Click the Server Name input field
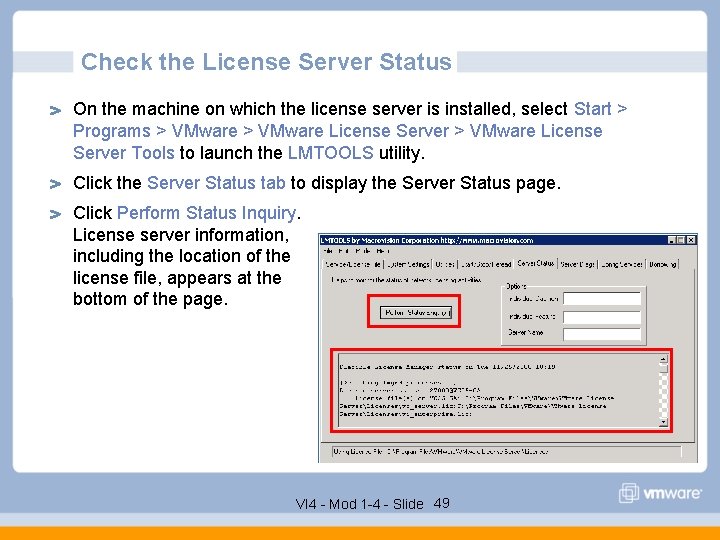720x540 pixels. (x=602, y=333)
